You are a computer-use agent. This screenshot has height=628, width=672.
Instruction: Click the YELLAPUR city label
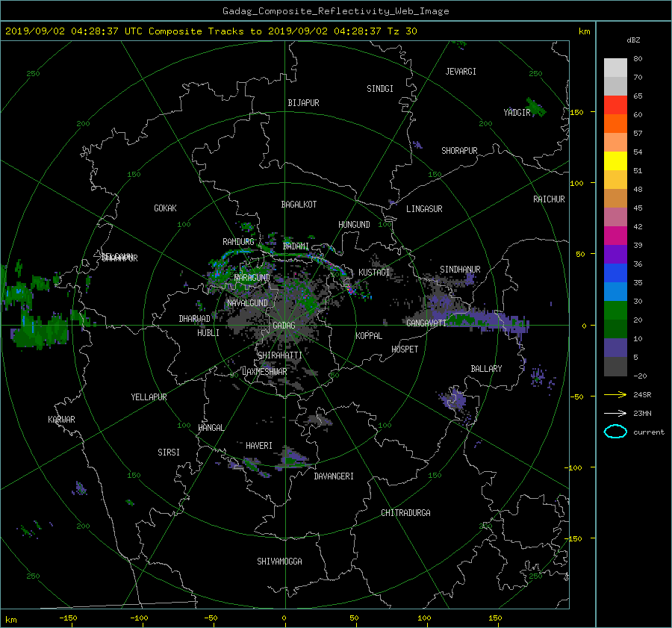(149, 397)
